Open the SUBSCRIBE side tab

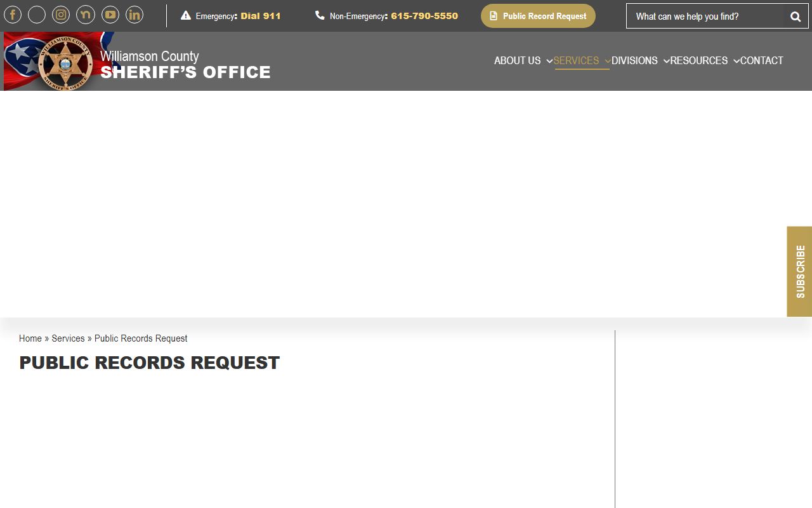pyautogui.click(x=799, y=271)
